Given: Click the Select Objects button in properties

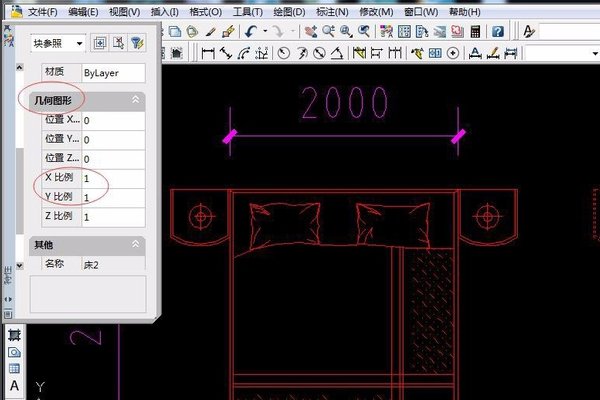Looking at the screenshot, I should [118, 43].
